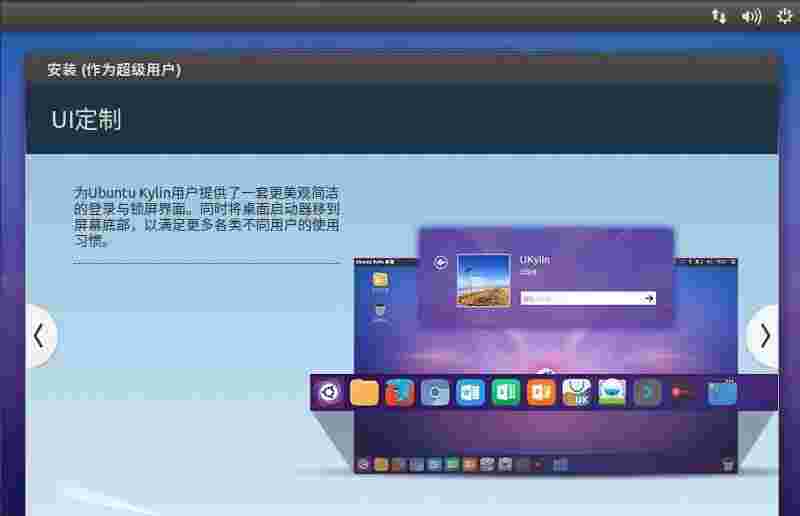Click the paragraph starting 为Ubuntu Kylin用户提供了

[206, 216]
